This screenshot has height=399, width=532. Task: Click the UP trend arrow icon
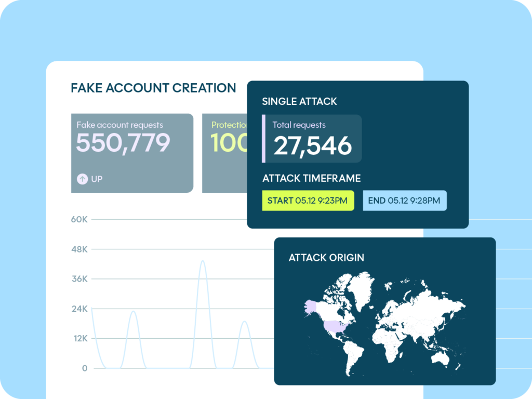[82, 179]
